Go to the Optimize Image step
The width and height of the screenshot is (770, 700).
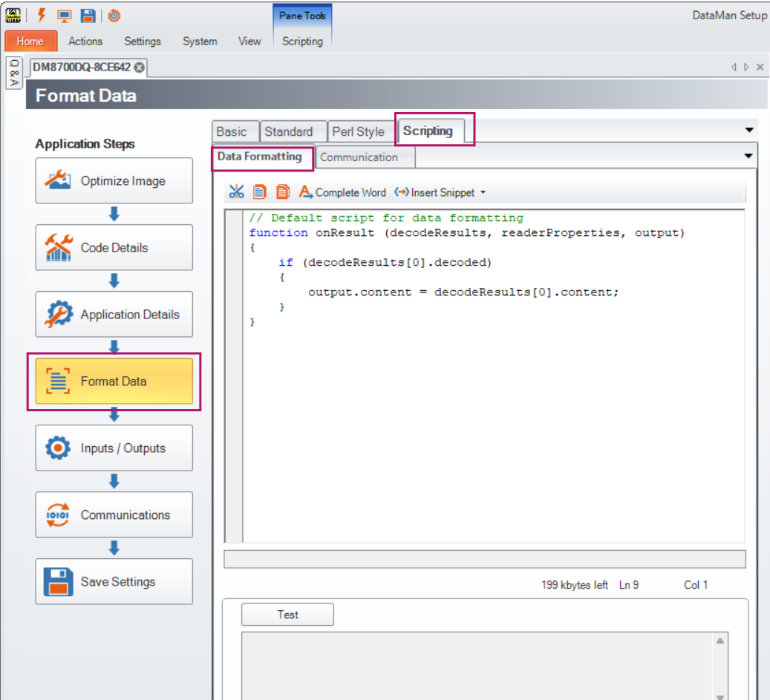114,181
